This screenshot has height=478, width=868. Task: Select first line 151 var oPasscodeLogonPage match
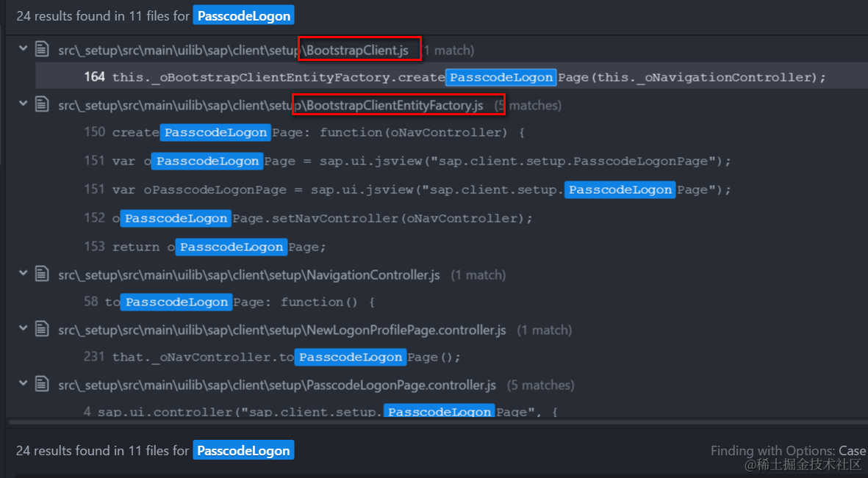coord(408,161)
